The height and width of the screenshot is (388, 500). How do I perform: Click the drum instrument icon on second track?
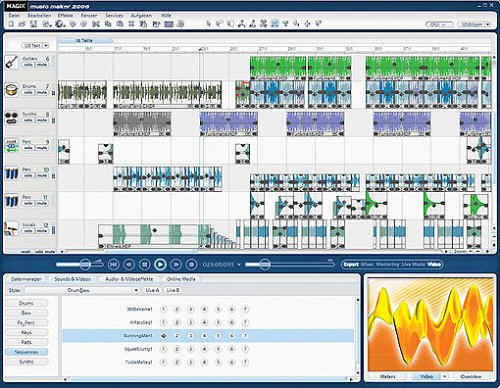[x=12, y=90]
